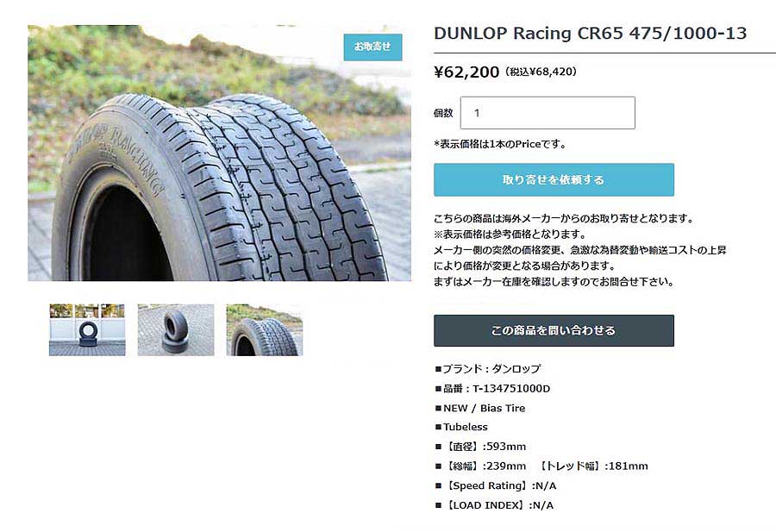Click the 品番 T-134751000D part number line
The height and width of the screenshot is (532, 776).
click(492, 389)
